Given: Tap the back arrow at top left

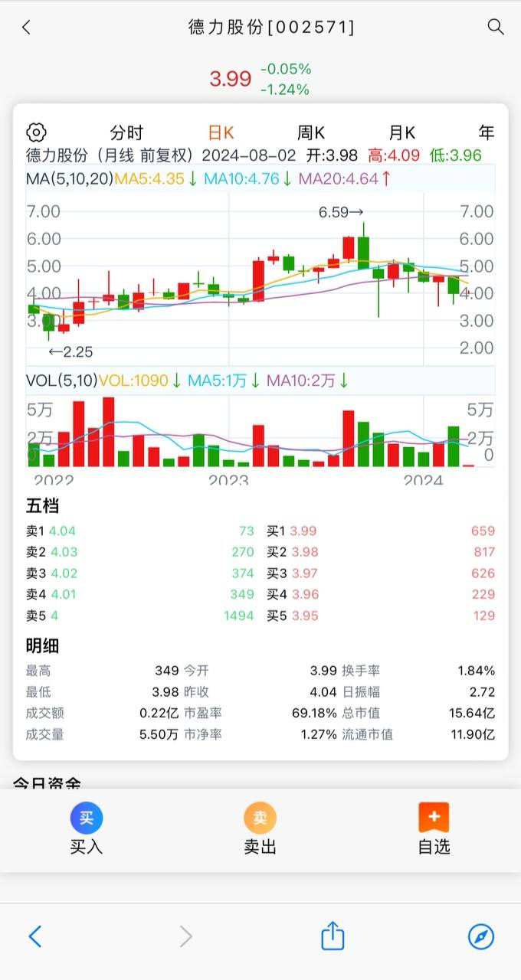Looking at the screenshot, I should pos(27,28).
